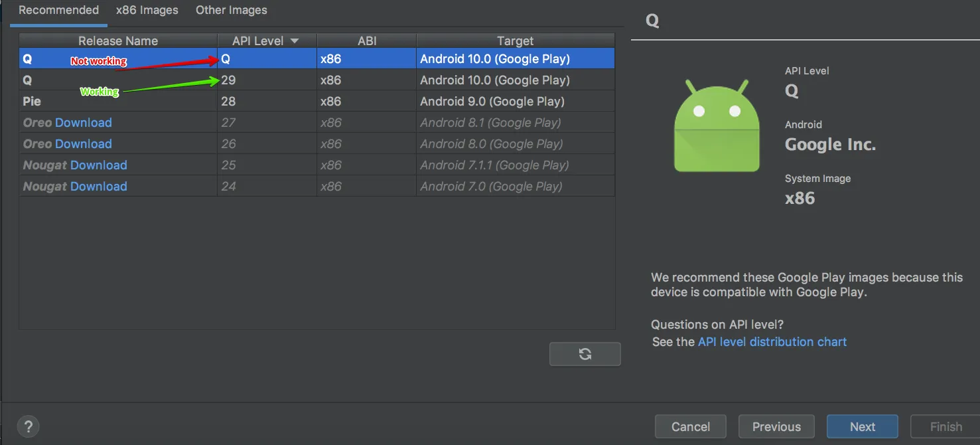This screenshot has width=980, height=445.
Task: Click the Google Inc. vendor text in details panel
Action: click(830, 145)
